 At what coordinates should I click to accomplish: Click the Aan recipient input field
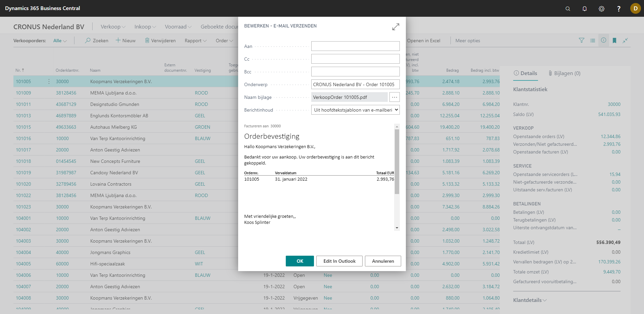tap(355, 46)
